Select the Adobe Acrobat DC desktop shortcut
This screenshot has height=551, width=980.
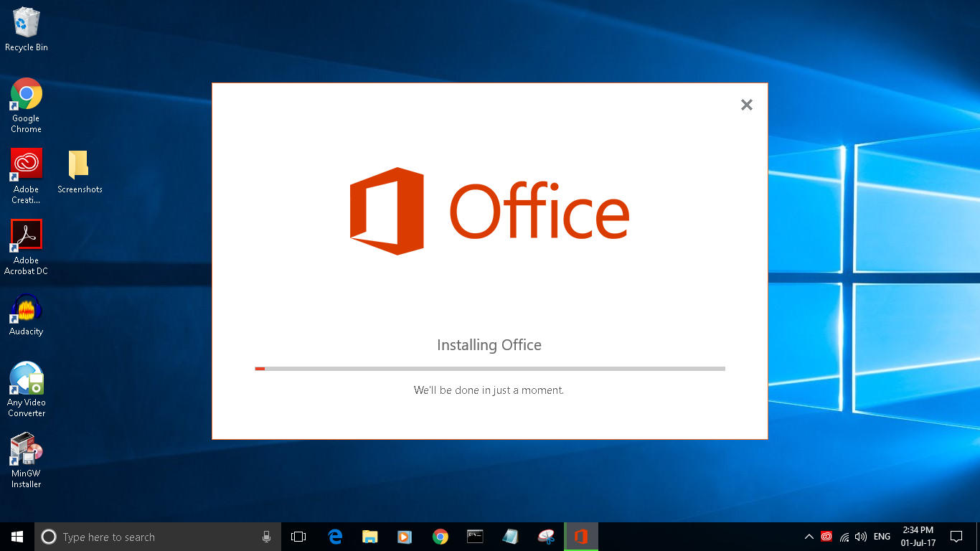click(27, 248)
